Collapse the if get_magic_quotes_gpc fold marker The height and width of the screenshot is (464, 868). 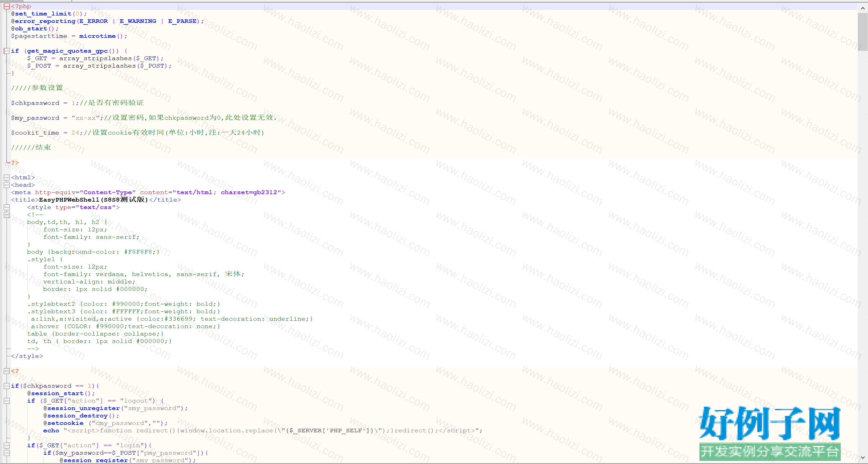(x=7, y=51)
